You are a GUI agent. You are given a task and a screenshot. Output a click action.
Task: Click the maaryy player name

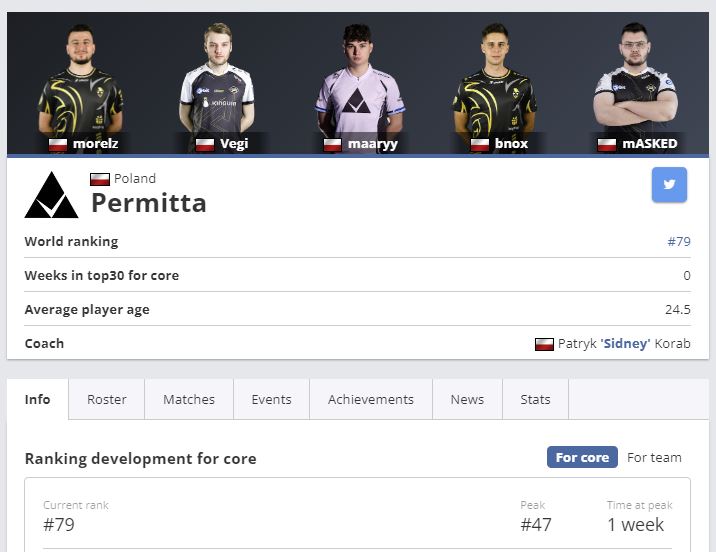373,144
